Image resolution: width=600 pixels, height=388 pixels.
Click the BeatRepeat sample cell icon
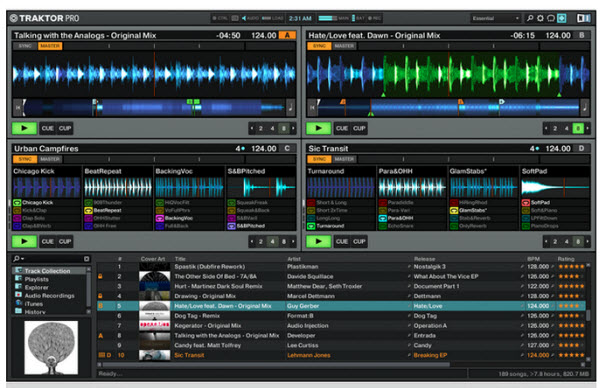coord(88,210)
